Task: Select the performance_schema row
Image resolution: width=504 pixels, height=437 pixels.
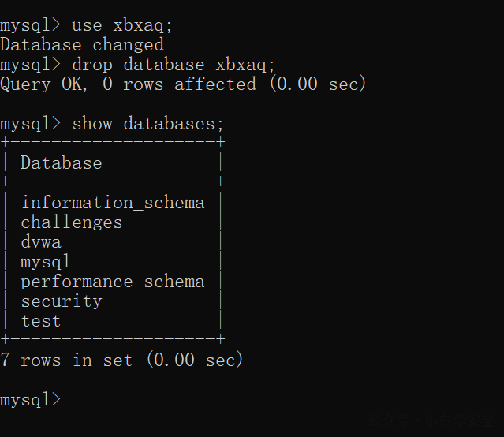Action: click(x=113, y=282)
